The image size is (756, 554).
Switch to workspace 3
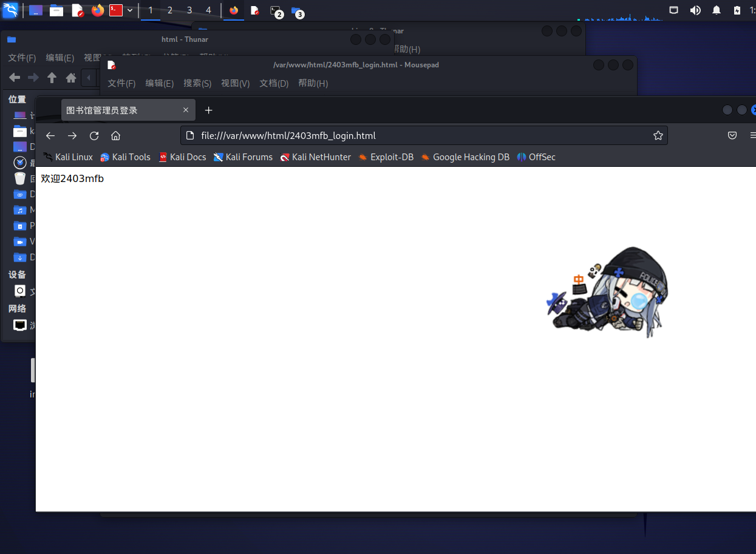click(189, 10)
